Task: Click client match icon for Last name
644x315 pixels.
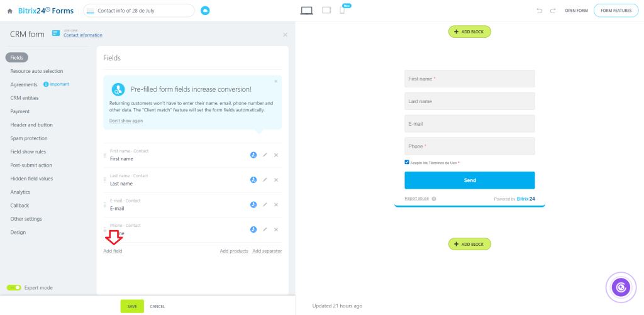Action: [x=253, y=180]
